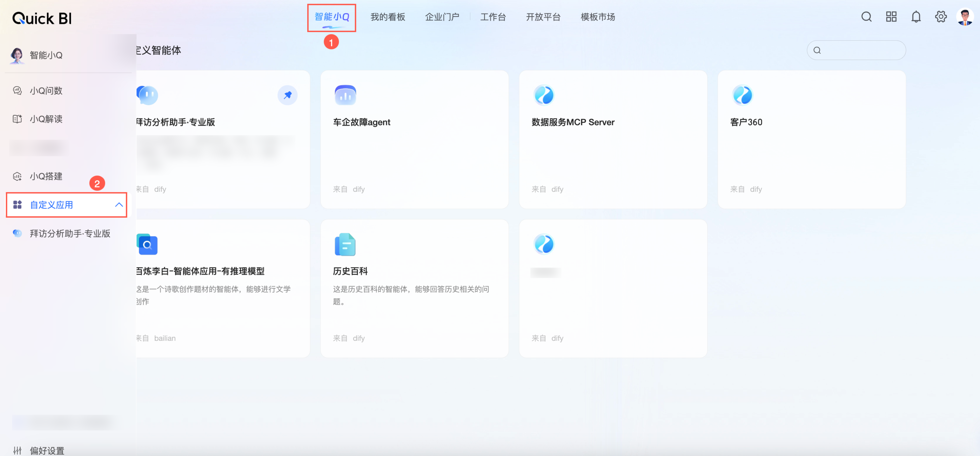Open 小Q问数 in the sidebar
Viewport: 980px width, 456px height.
46,91
